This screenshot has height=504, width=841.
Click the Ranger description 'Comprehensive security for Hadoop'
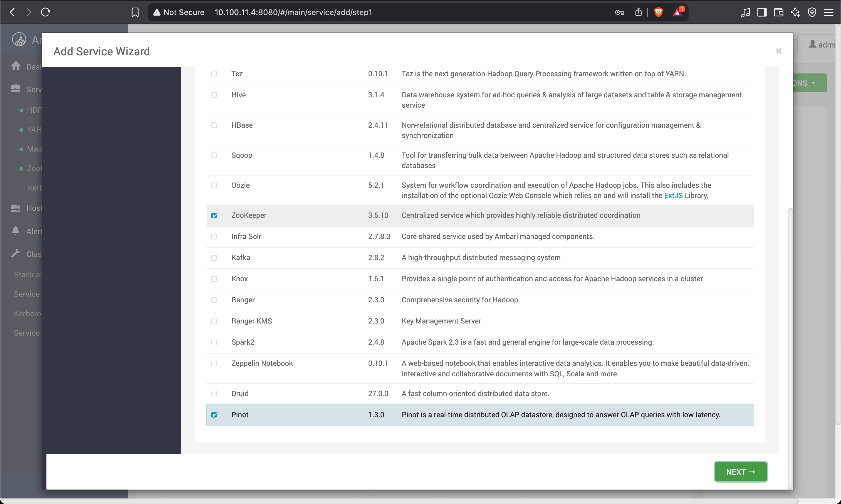pyautogui.click(x=460, y=300)
